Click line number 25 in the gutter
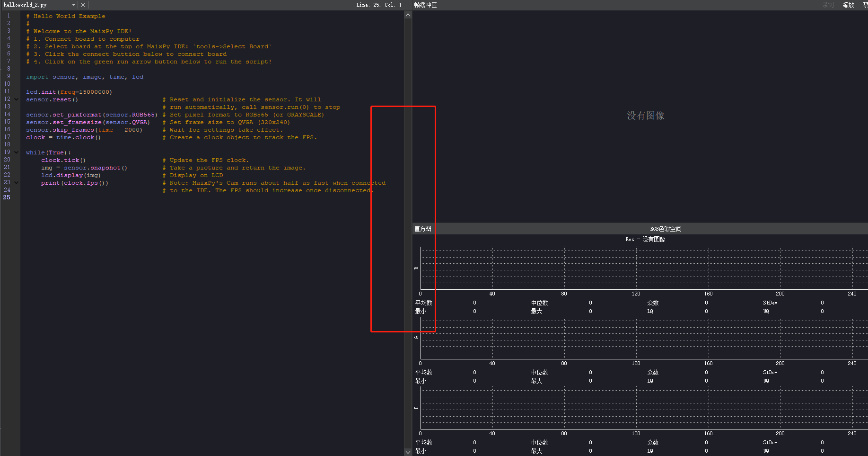This screenshot has width=868, height=456. coord(7,197)
